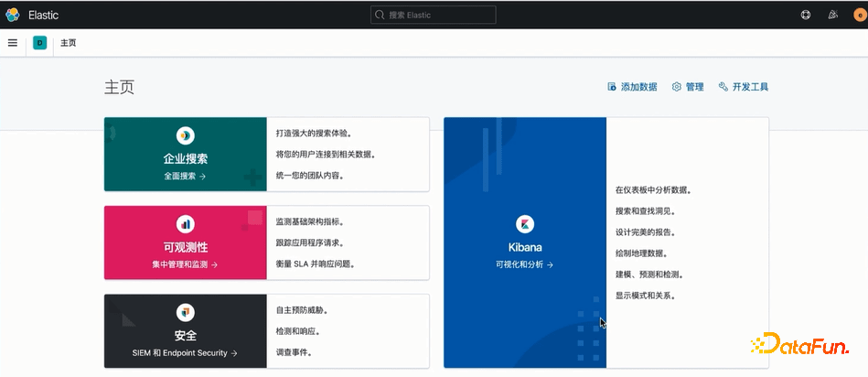Open the newsfeed celebration icon

[x=833, y=15]
